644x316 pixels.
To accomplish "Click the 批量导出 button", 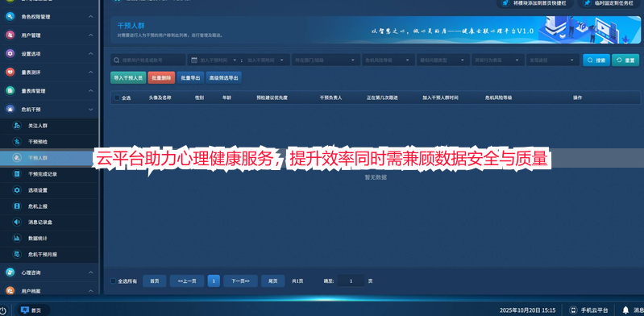I will coord(190,77).
